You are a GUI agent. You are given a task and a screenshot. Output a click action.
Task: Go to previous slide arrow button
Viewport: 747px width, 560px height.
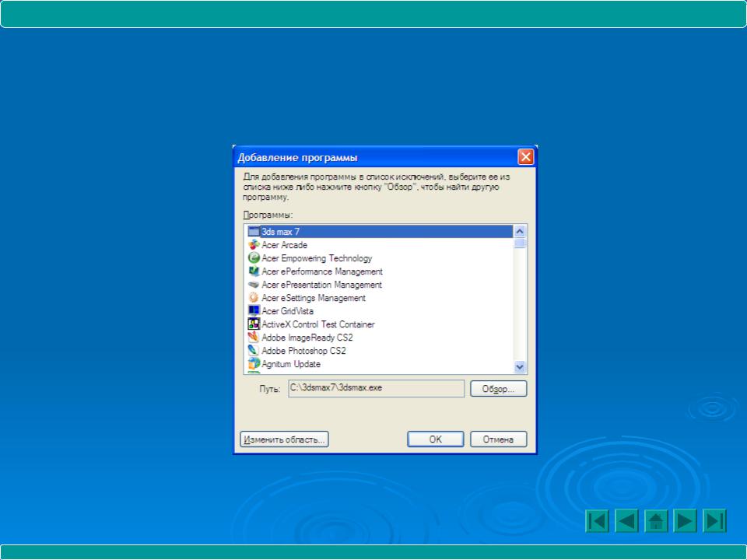click(x=626, y=520)
